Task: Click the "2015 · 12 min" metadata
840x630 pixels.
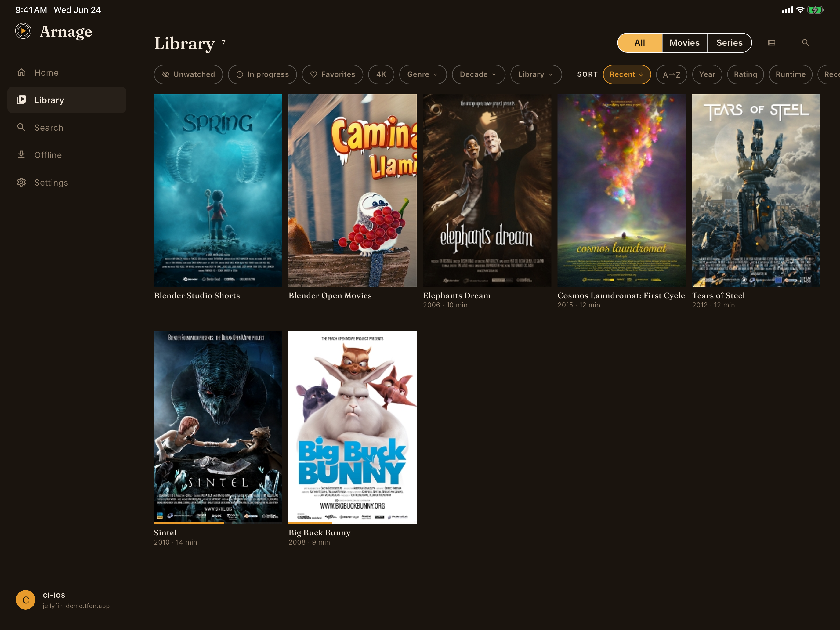Action: pyautogui.click(x=579, y=305)
